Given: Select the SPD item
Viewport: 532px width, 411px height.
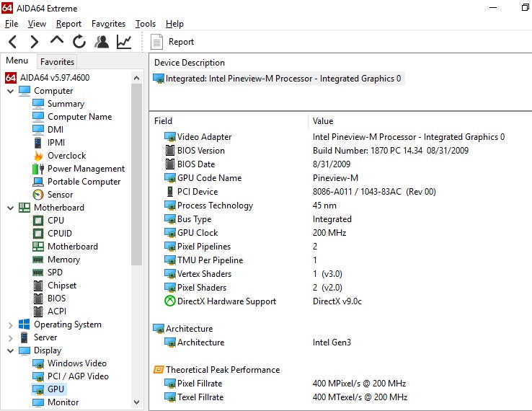Looking at the screenshot, I should (47, 273).
